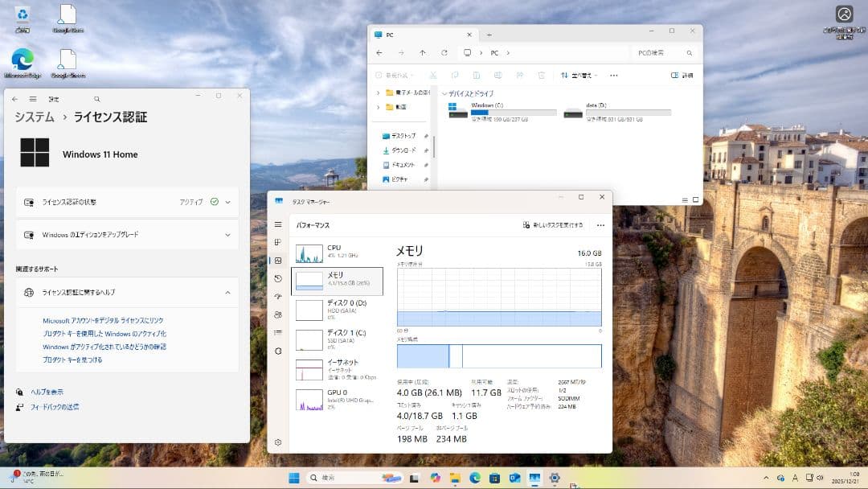The image size is (868, 489).
Task: Collapse the license activation help section
Action: [x=227, y=293]
